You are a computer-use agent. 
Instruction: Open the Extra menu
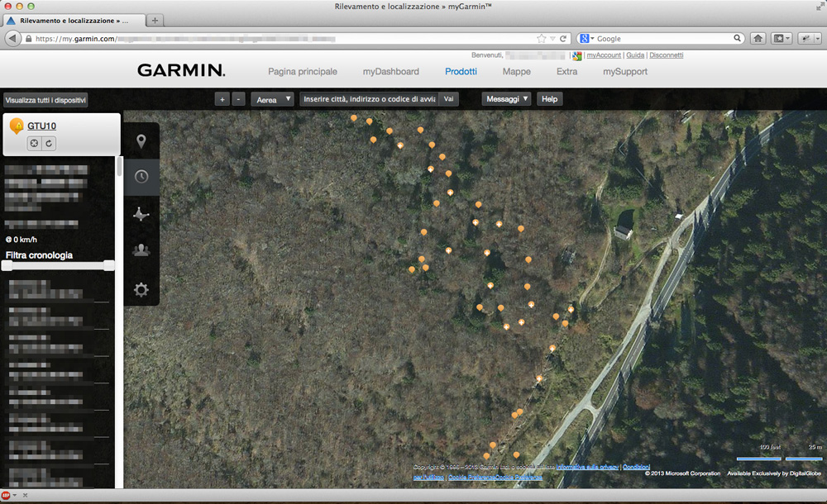(x=567, y=71)
